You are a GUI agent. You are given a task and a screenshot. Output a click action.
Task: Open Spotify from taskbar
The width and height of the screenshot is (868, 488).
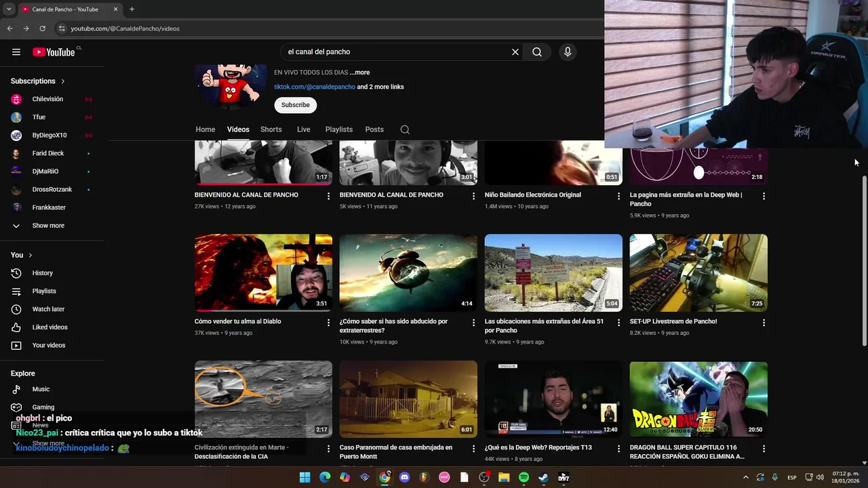[x=524, y=477]
